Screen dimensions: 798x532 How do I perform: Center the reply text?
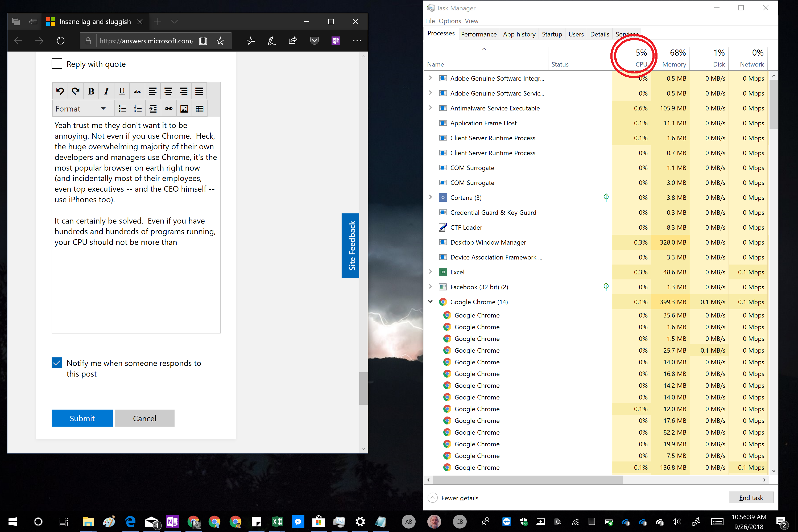pos(168,91)
